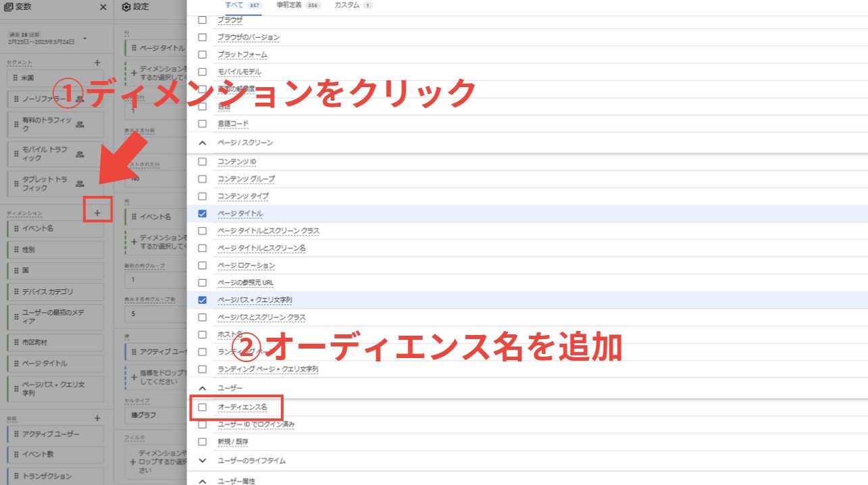Select the ページ タイトル dimension chip in 変数 panel

pos(55,363)
